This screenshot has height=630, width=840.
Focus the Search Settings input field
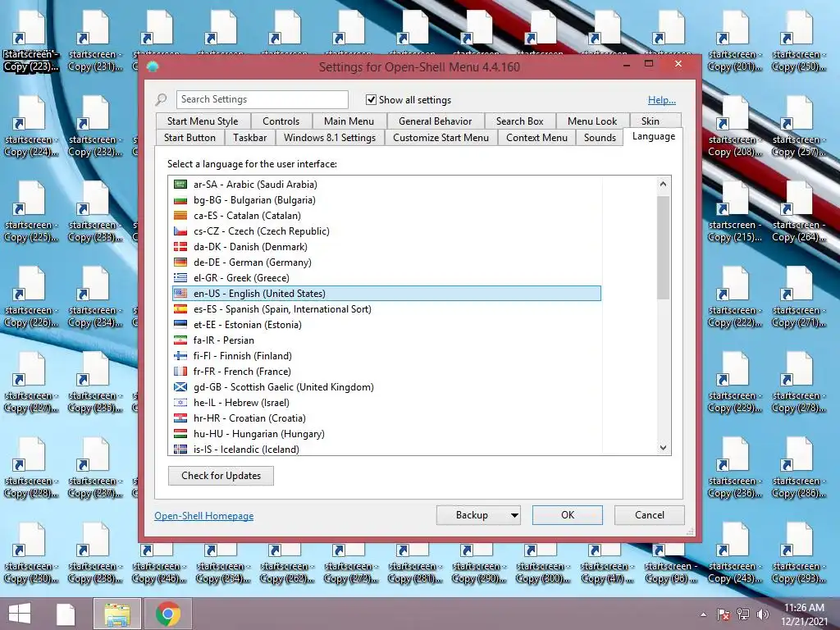pyautogui.click(x=262, y=99)
